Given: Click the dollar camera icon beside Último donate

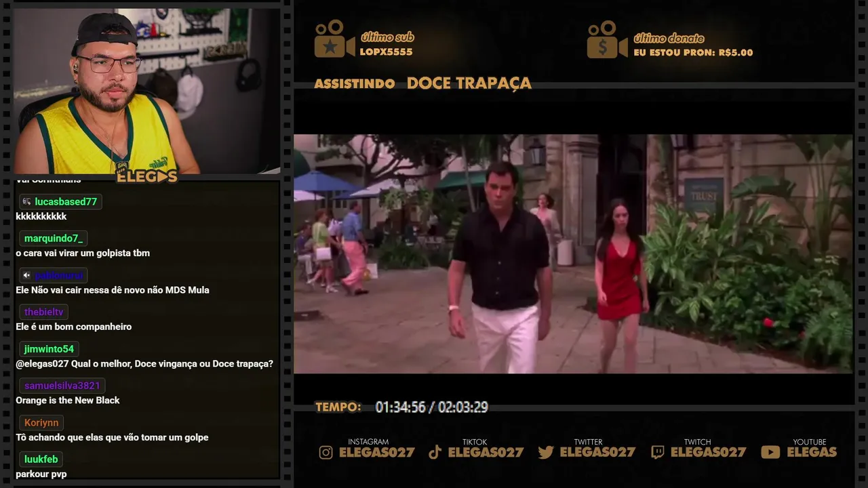Looking at the screenshot, I should pos(607,39).
